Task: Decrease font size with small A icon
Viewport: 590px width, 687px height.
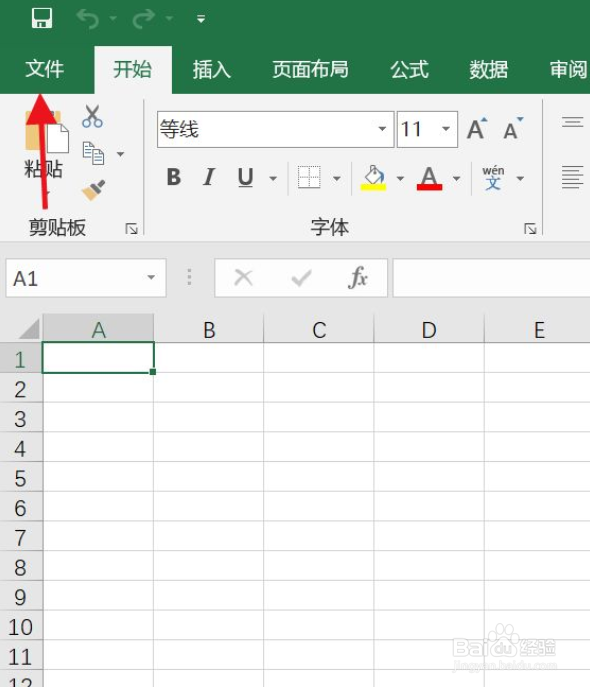Action: (513, 129)
